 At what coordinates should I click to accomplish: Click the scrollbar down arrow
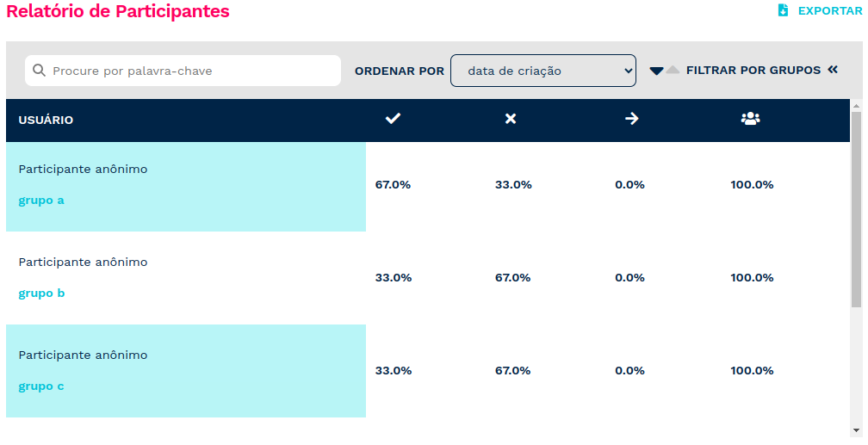(856, 430)
